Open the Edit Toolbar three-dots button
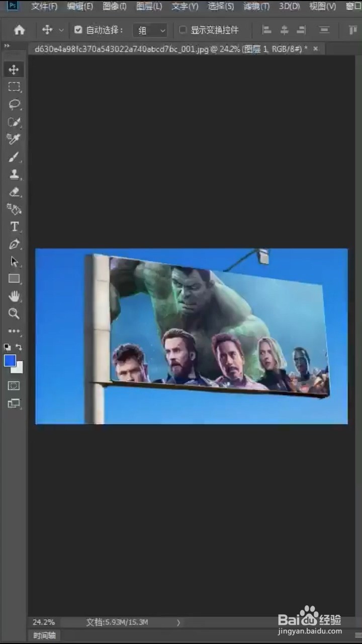This screenshot has height=644, width=362. point(14,331)
